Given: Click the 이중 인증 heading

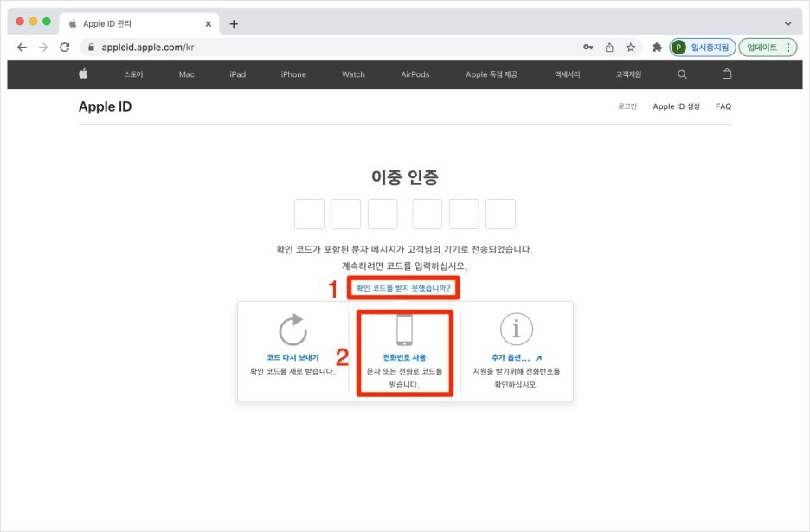Looking at the screenshot, I should 405,177.
